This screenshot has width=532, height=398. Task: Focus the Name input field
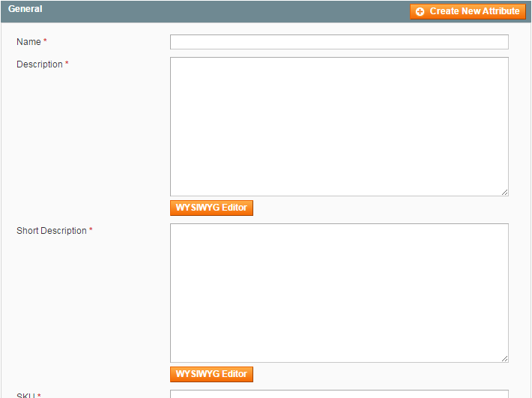pos(339,42)
